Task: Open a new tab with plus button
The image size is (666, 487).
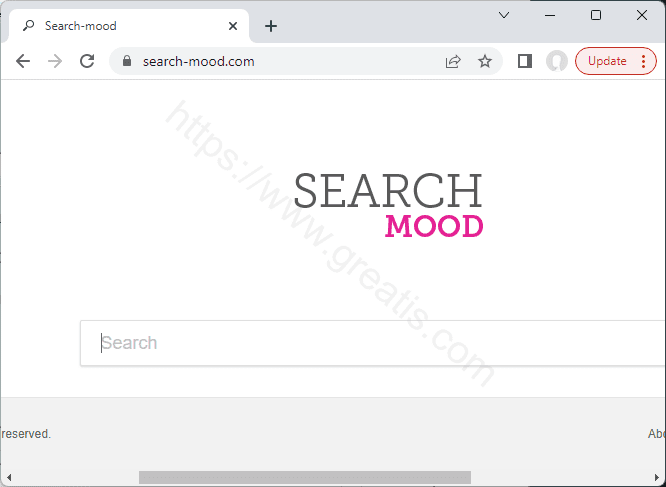Action: click(x=270, y=26)
